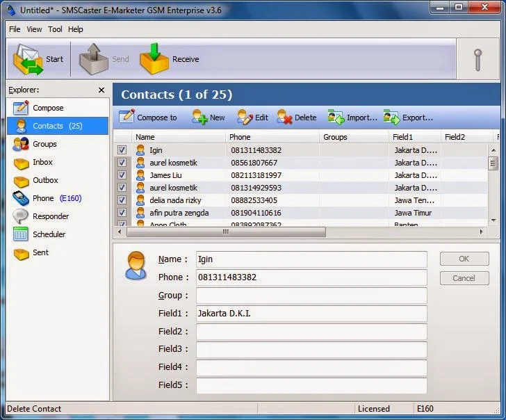Click Export... contacts button
This screenshot has width=506, height=420.
pyautogui.click(x=408, y=118)
